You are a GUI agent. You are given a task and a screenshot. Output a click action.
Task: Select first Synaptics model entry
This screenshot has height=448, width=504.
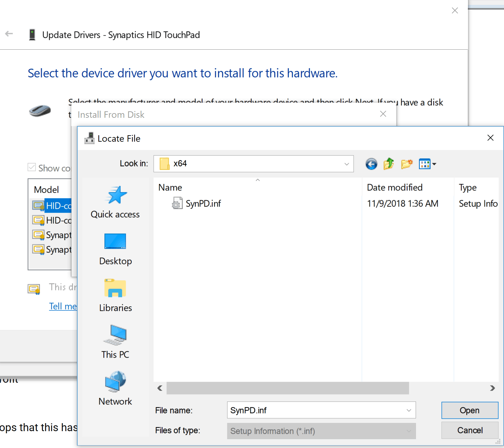tap(52, 235)
